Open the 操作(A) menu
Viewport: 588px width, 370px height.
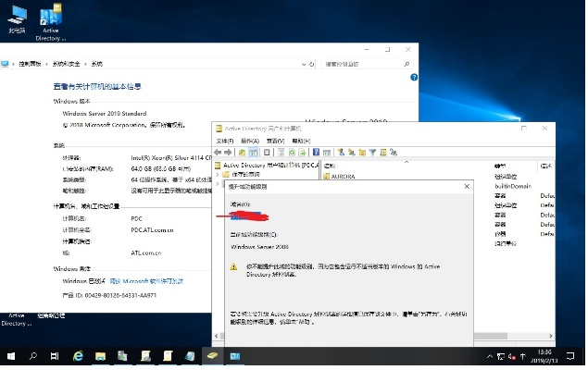point(250,141)
